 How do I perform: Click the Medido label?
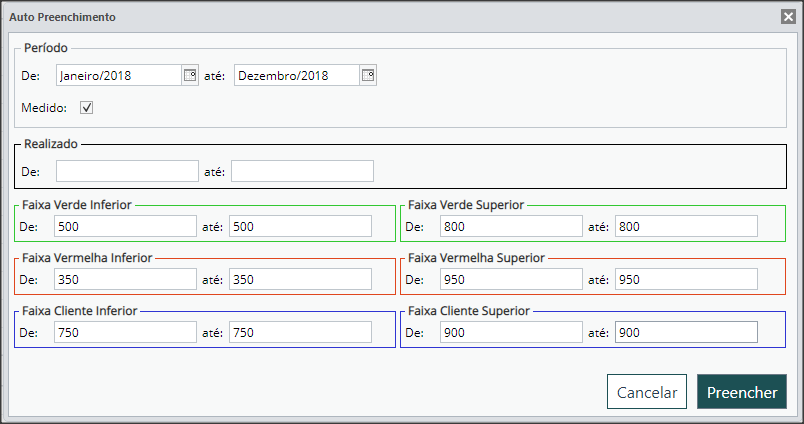44,108
